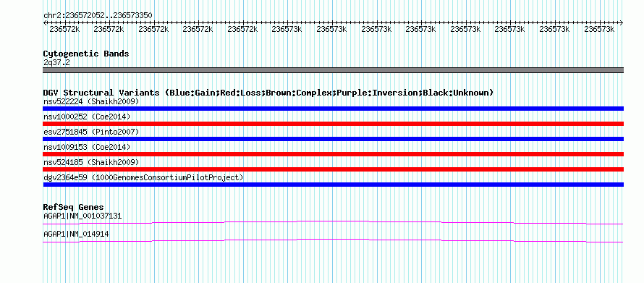
Task: Select the nsv1009153 (Coe2014) label
Action: point(87,147)
